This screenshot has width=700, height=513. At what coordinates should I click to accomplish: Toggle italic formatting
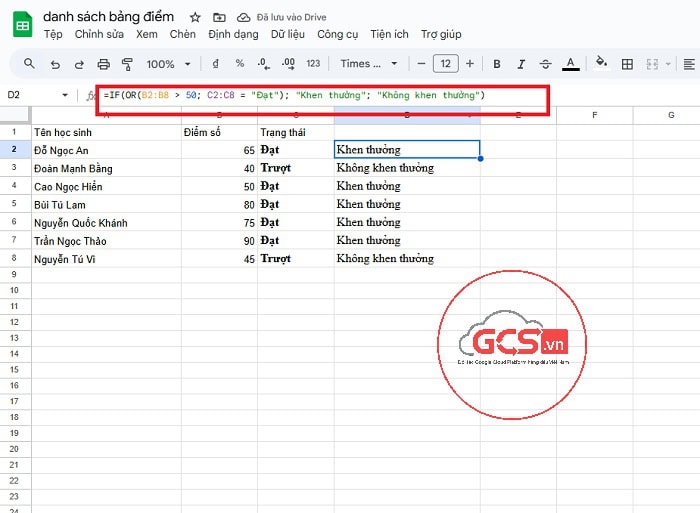click(x=521, y=64)
